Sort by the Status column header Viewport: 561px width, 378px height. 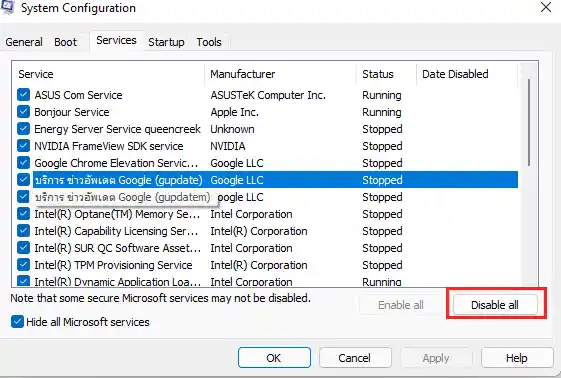pyautogui.click(x=386, y=74)
